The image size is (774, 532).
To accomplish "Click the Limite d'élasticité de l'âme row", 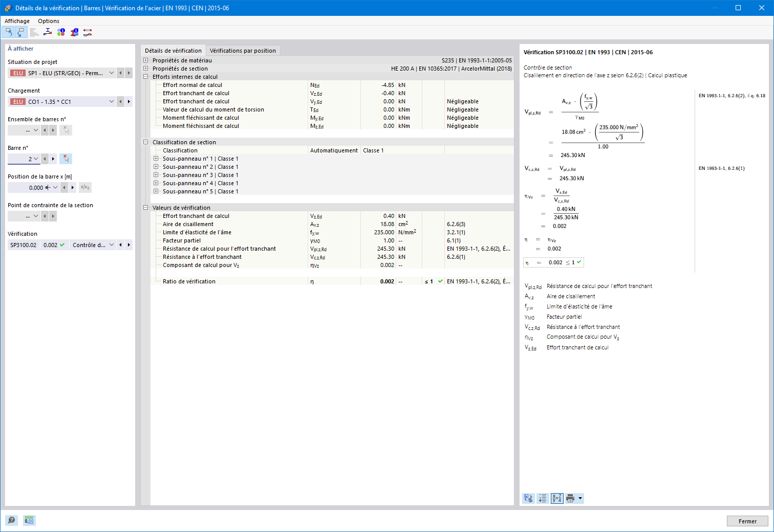I will point(332,232).
